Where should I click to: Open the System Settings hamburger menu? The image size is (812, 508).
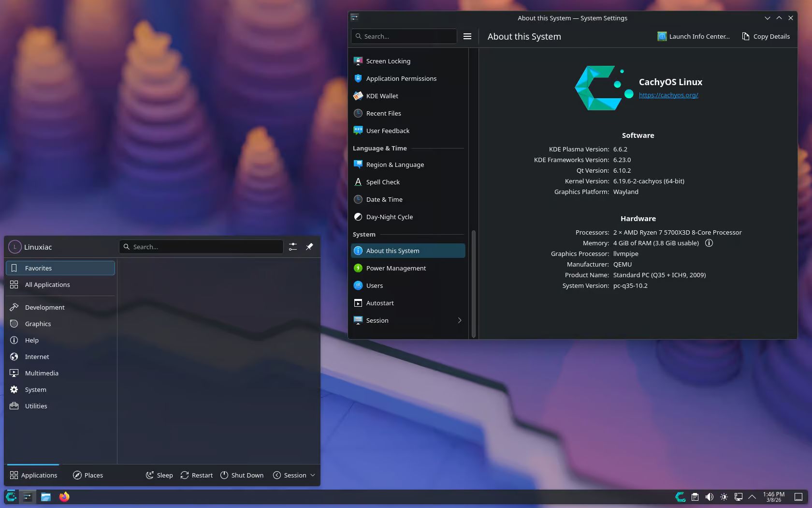click(x=467, y=36)
